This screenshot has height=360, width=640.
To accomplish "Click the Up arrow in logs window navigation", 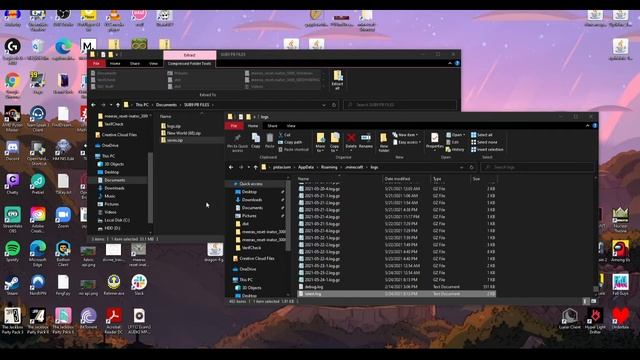I will (x=256, y=167).
